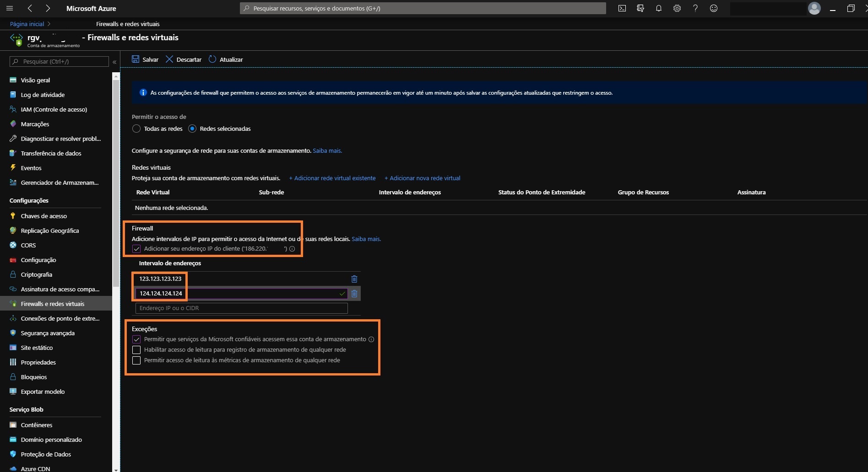Discard changes with Descartar

(184, 59)
